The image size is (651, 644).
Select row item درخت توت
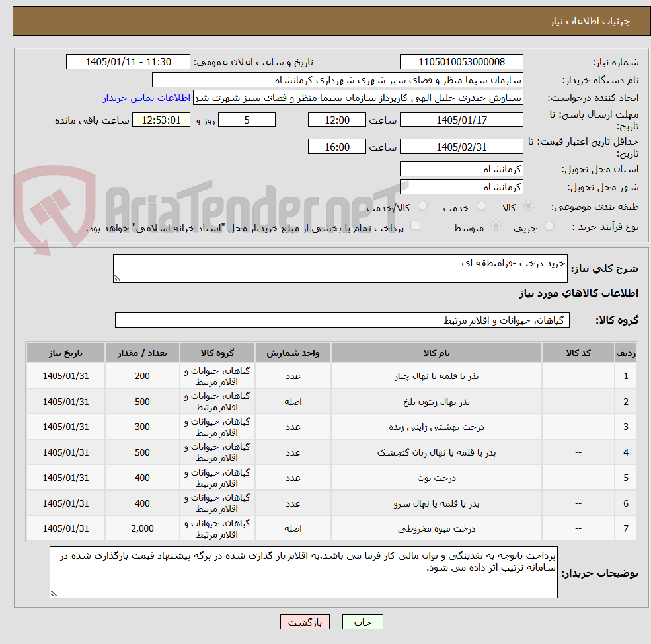[x=436, y=478]
